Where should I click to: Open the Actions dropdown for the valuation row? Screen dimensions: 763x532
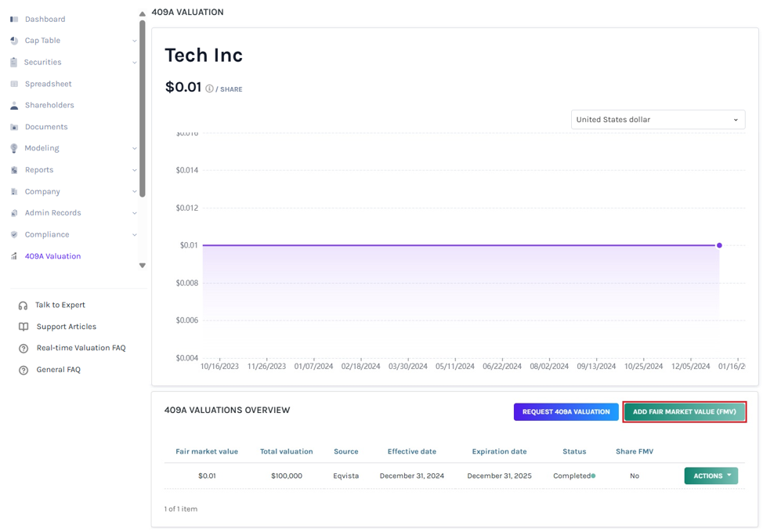click(x=711, y=476)
